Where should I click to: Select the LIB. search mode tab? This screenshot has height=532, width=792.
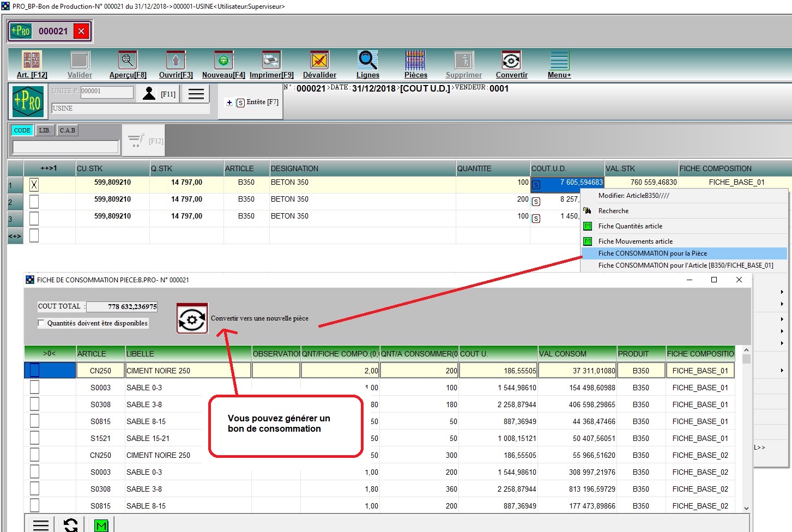[x=45, y=130]
